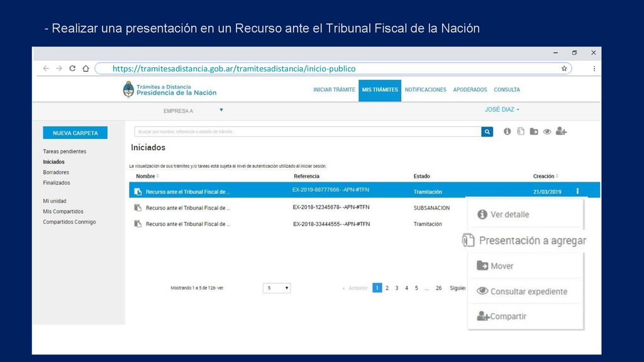This screenshot has height=362, width=644.
Task: Click document icon of EX-2018-33444555 row
Action: pos(138,224)
